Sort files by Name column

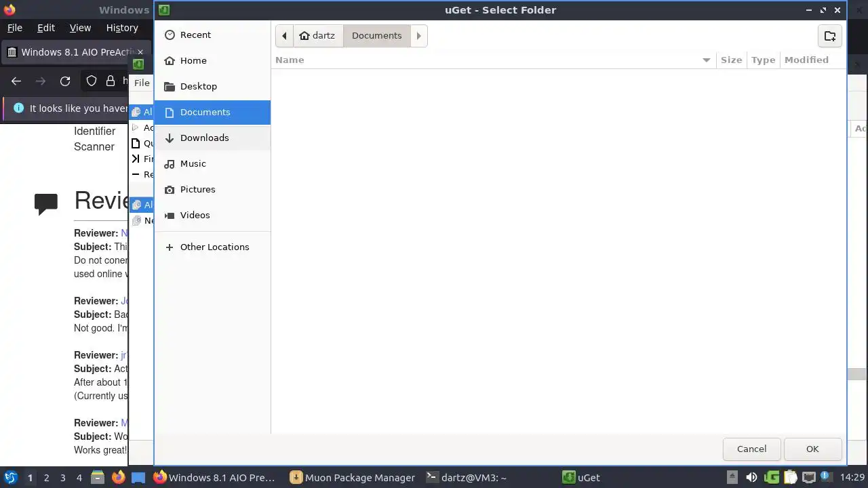pos(494,60)
